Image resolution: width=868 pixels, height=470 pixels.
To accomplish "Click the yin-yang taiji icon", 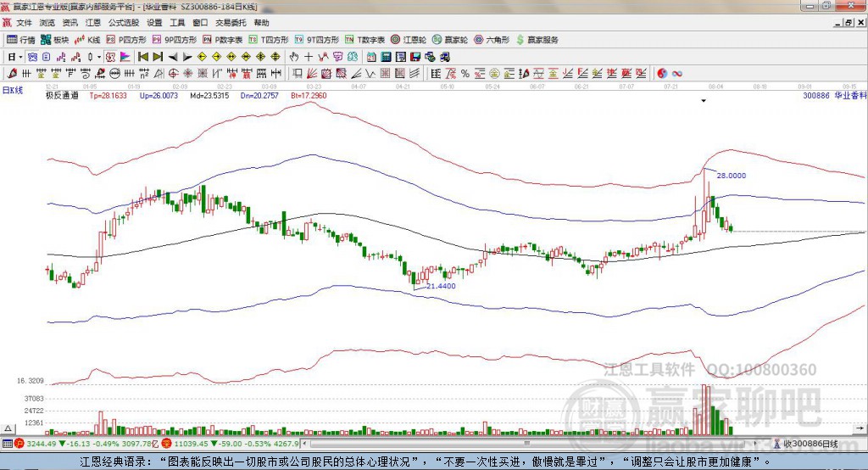I will click(662, 73).
